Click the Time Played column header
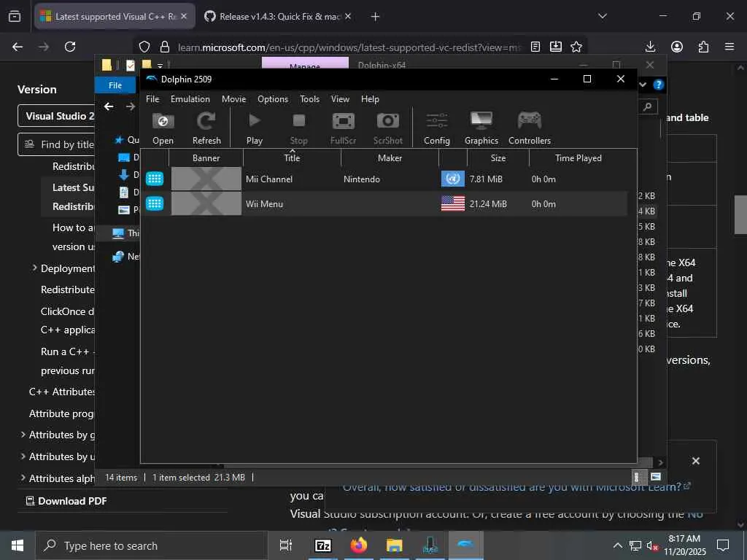 coord(578,158)
